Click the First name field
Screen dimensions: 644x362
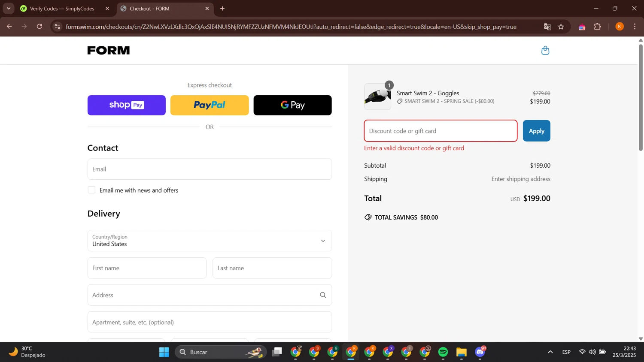click(x=147, y=268)
